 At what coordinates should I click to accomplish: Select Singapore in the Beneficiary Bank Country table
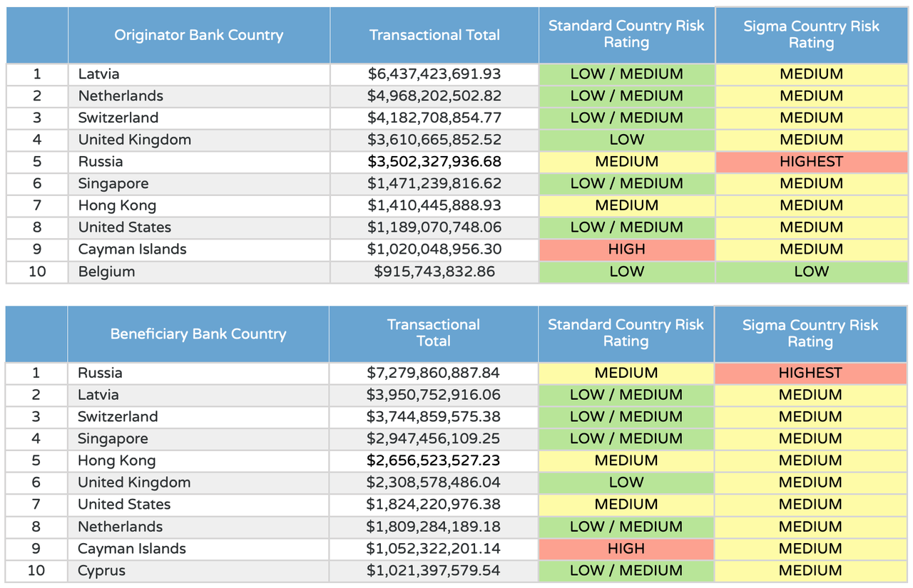tap(198, 439)
